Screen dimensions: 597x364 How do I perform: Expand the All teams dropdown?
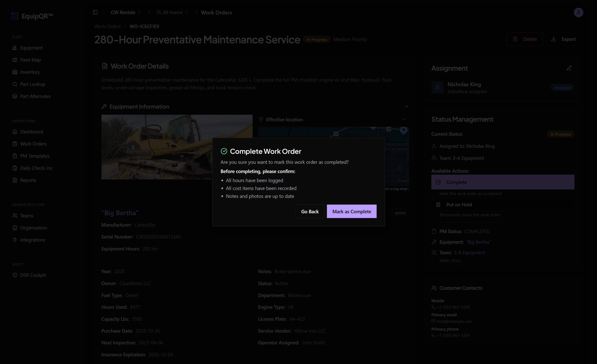[172, 12]
